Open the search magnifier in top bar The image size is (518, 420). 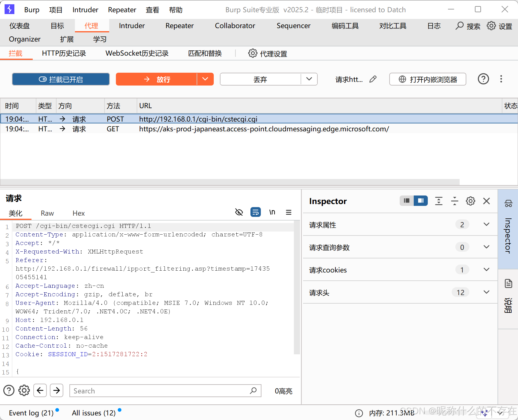459,26
